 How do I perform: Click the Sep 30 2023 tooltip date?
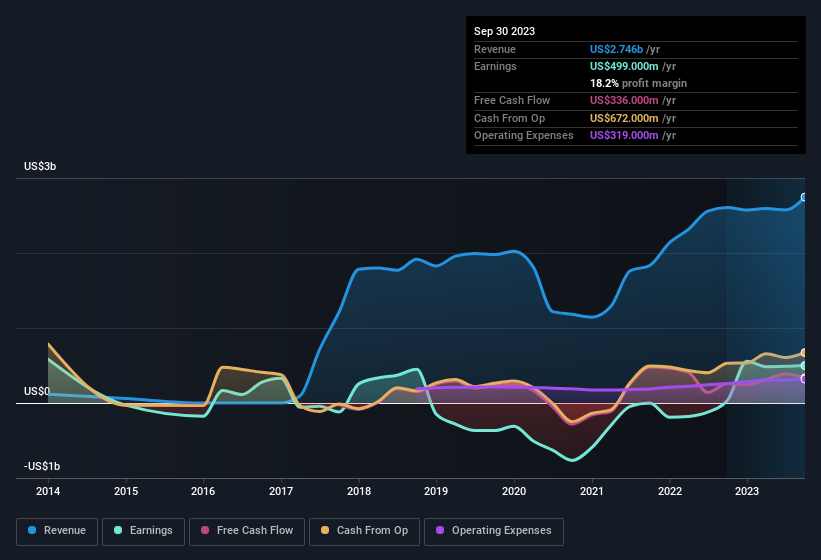505,31
